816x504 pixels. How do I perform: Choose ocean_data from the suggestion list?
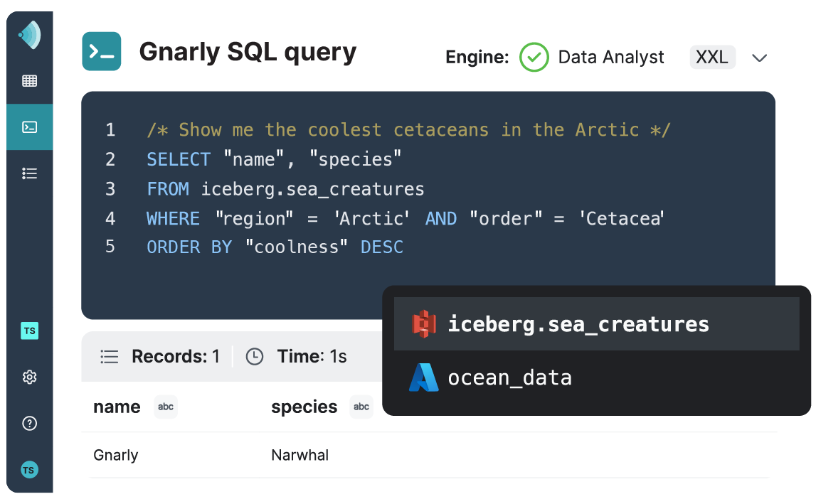(509, 377)
